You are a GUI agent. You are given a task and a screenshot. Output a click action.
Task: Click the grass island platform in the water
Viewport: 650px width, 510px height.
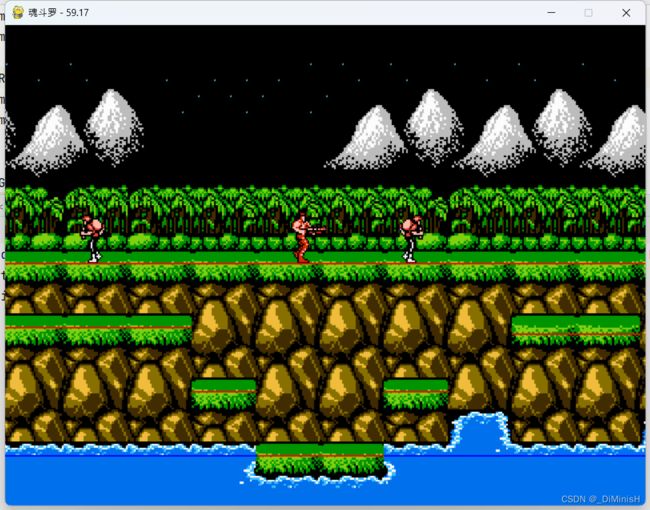click(x=320, y=459)
